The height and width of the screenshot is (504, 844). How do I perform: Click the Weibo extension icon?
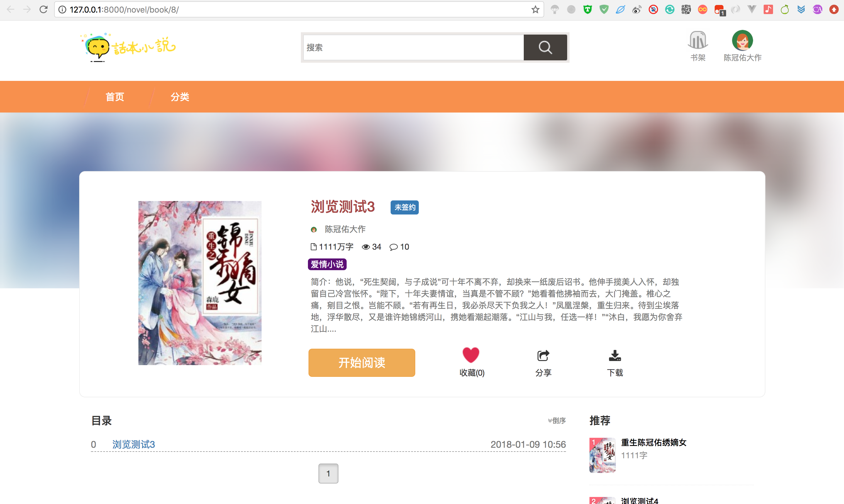(637, 9)
